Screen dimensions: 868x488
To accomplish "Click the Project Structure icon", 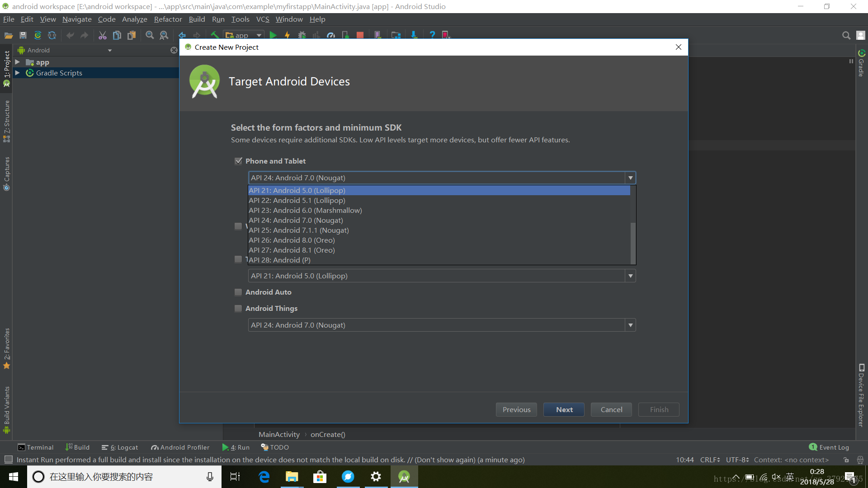I will pos(396,35).
